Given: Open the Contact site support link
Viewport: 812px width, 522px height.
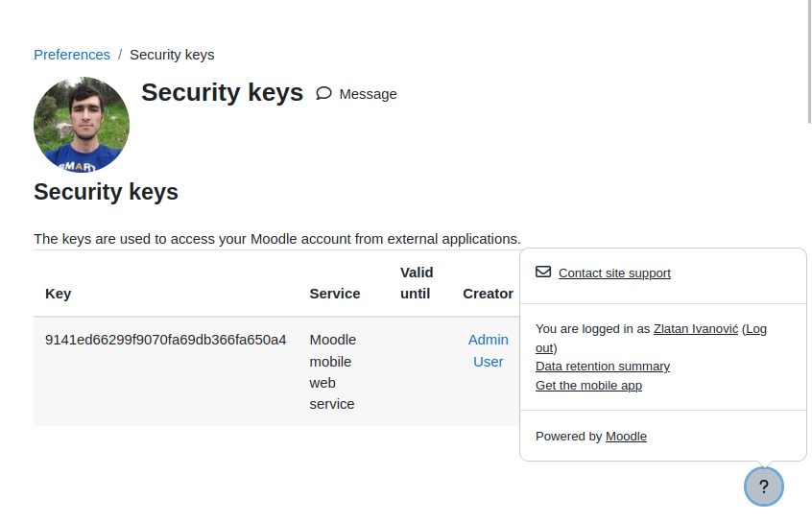Looking at the screenshot, I should (614, 273).
